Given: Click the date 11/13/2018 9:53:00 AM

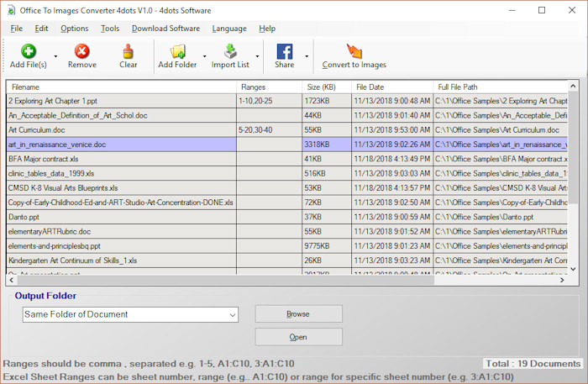Looking at the screenshot, I should pos(392,129).
